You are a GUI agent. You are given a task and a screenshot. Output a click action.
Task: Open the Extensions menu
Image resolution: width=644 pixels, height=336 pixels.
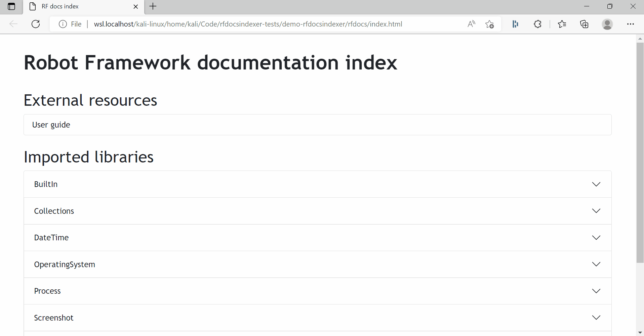(537, 24)
